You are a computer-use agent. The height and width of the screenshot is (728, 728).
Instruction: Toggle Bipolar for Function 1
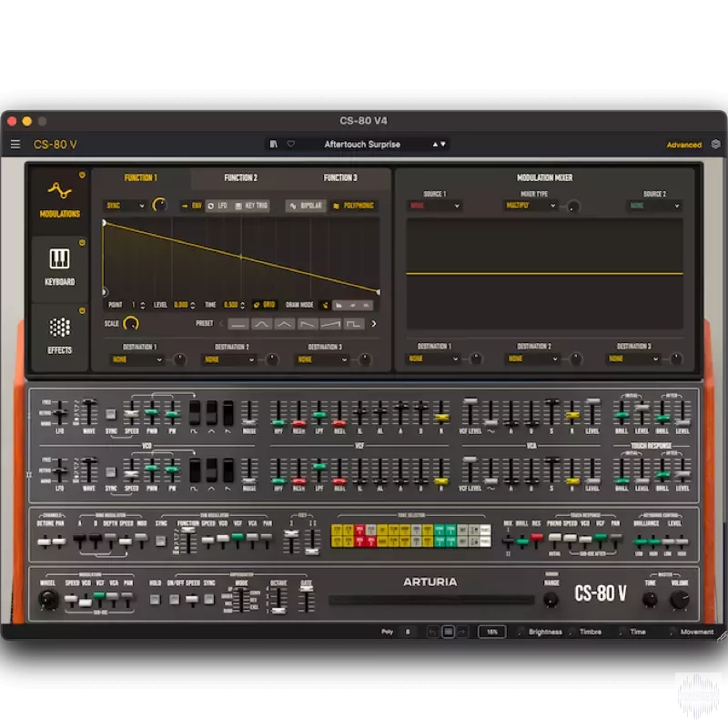pyautogui.click(x=306, y=206)
